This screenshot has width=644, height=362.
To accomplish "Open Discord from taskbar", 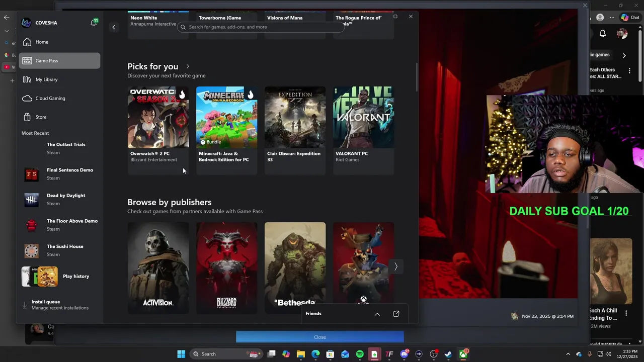I will pyautogui.click(x=404, y=354).
